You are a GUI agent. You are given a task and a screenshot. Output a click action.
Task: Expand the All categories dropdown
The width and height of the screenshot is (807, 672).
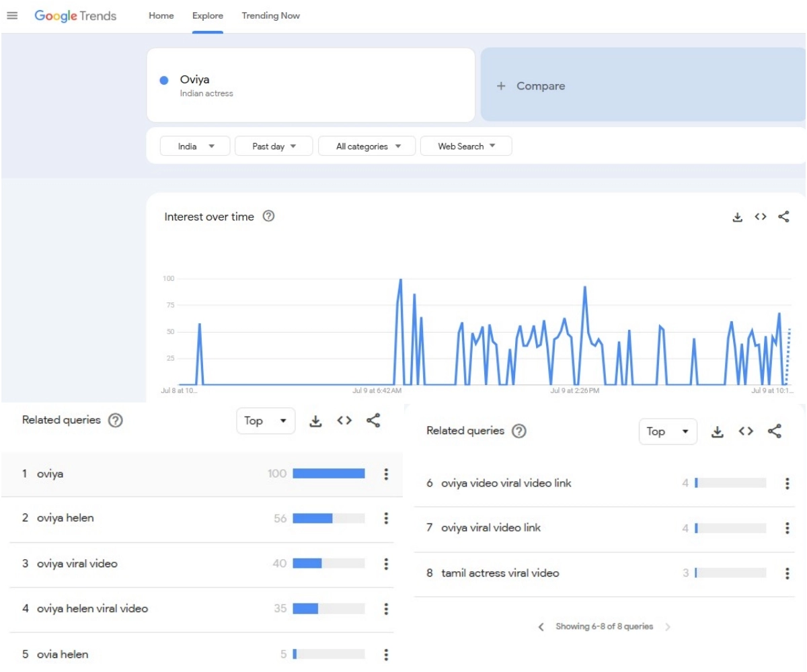(368, 146)
